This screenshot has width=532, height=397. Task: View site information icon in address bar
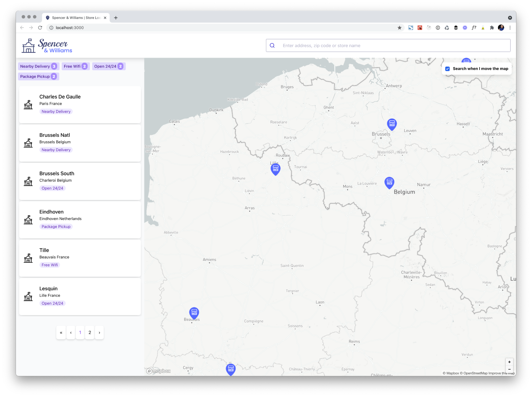click(x=51, y=28)
